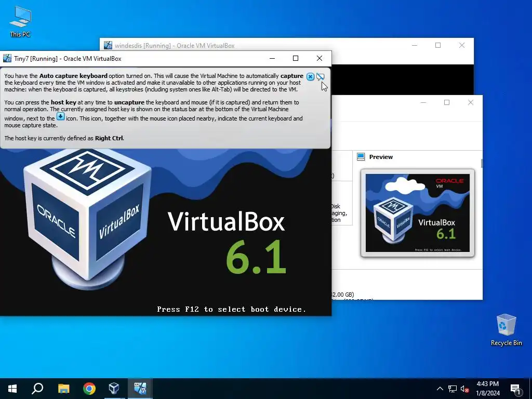Click the Preview section header label
This screenshot has width=532, height=399.
(x=381, y=157)
